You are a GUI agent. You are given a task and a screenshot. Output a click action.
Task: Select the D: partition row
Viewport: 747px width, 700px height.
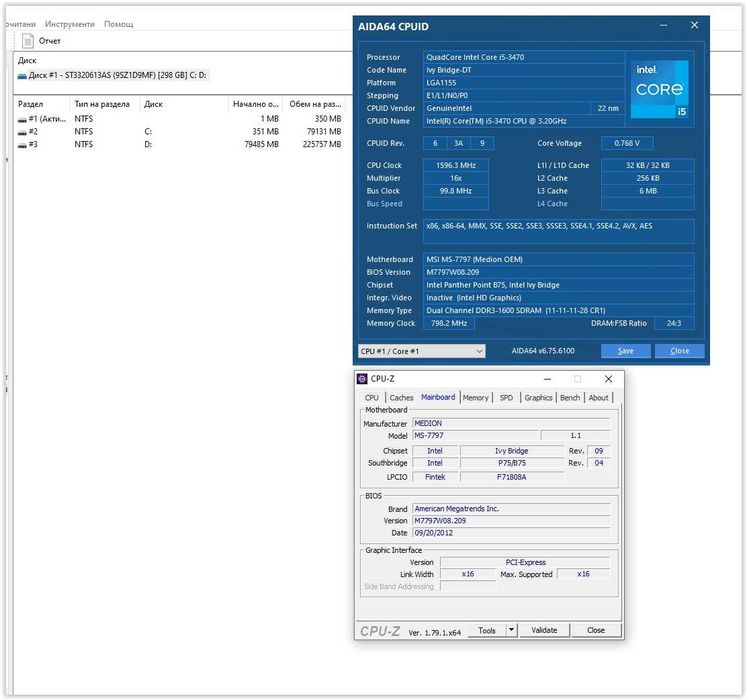179,145
